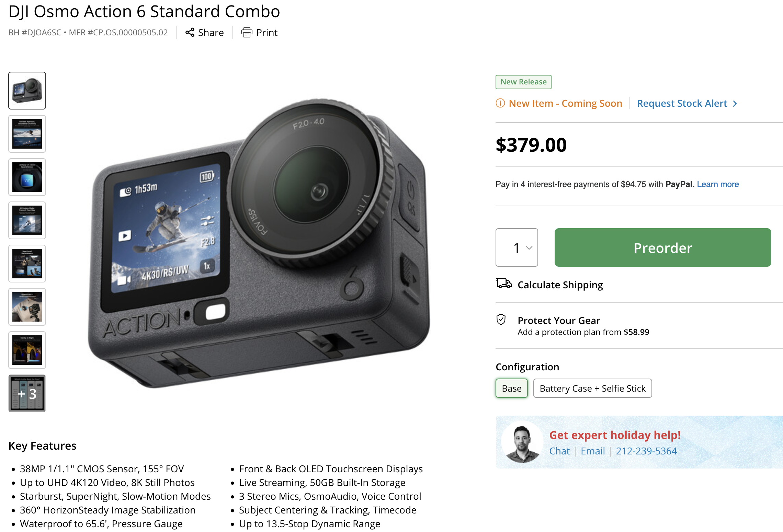View the square sensor thumbnail image
Image resolution: width=783 pixels, height=532 pixels.
27,177
